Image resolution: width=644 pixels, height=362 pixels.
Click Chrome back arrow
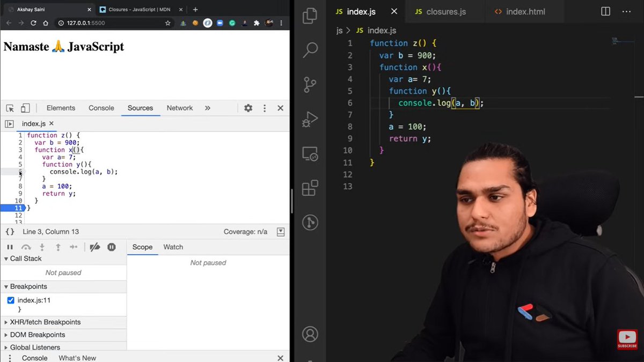pos(9,23)
